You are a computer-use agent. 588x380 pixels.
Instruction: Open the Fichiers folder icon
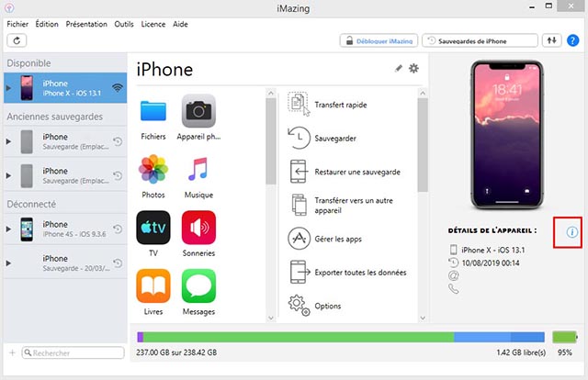click(x=153, y=111)
